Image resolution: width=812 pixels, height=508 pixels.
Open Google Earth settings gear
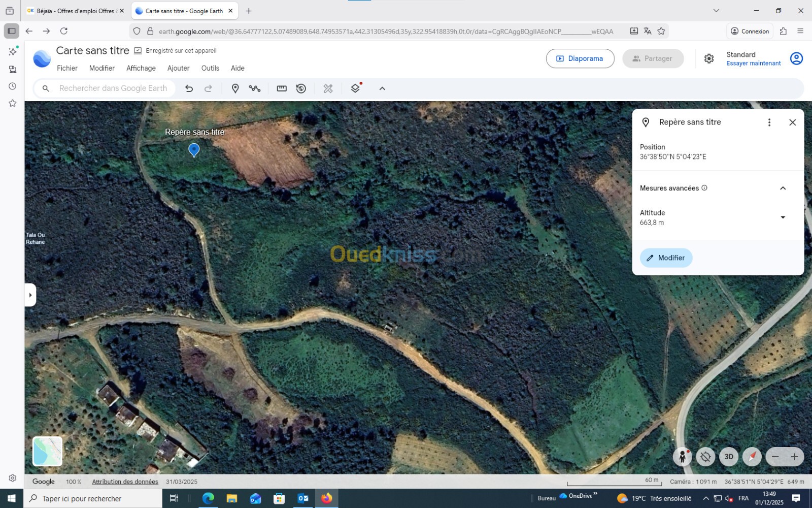pyautogui.click(x=709, y=58)
